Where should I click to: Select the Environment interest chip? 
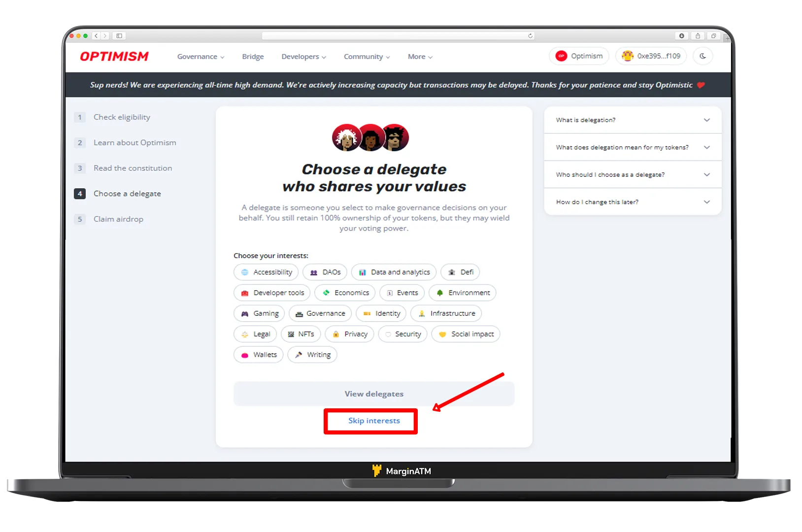[x=463, y=293]
